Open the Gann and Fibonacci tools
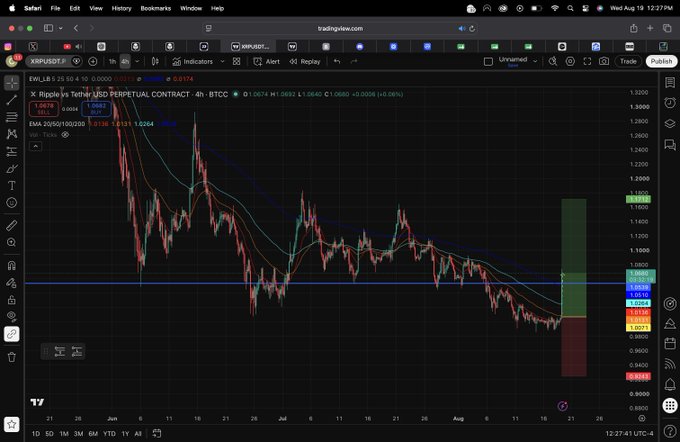This screenshot has width=680, height=442. pyautogui.click(x=12, y=117)
